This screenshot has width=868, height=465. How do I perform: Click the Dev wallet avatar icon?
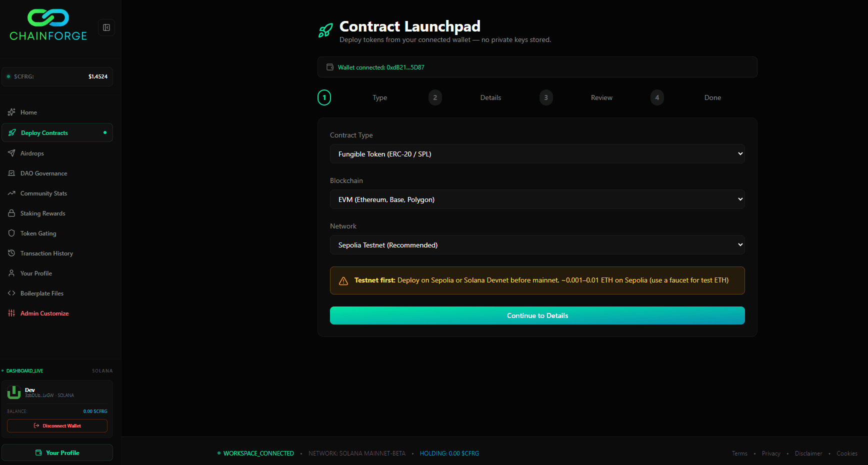pyautogui.click(x=14, y=392)
